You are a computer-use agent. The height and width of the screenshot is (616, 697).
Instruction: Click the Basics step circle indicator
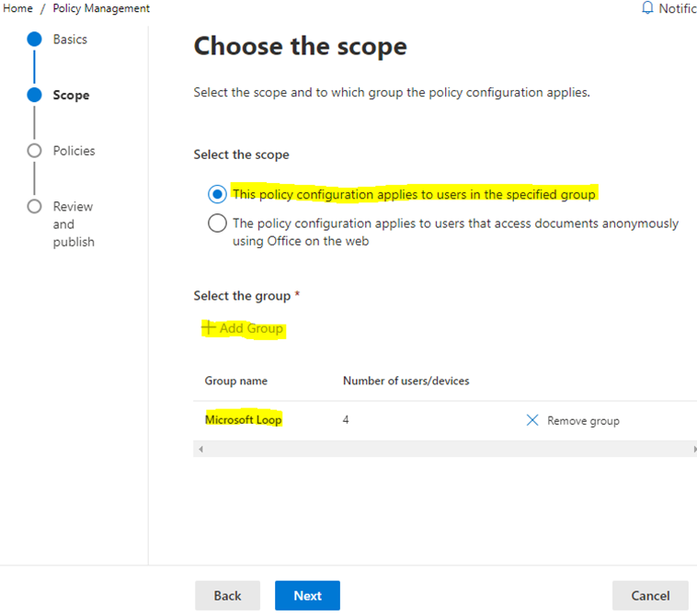click(34, 40)
